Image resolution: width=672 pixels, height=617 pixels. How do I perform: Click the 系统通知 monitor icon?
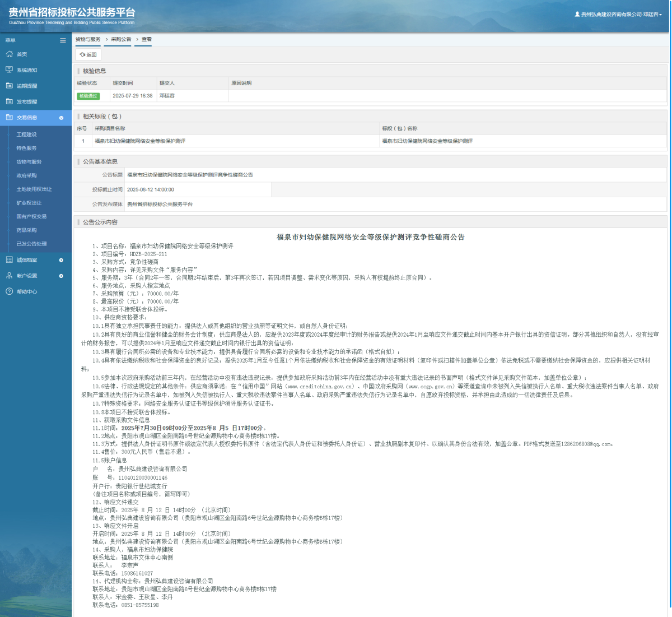tap(9, 70)
